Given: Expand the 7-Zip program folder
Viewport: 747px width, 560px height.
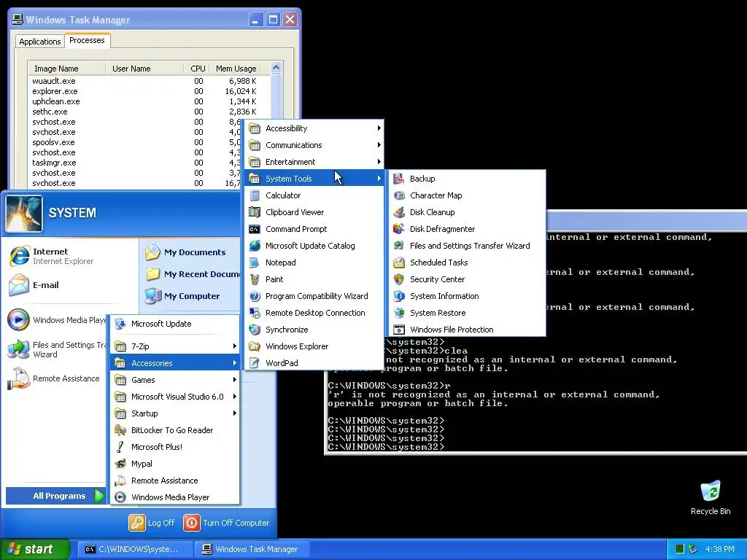Looking at the screenshot, I should click(x=175, y=346).
